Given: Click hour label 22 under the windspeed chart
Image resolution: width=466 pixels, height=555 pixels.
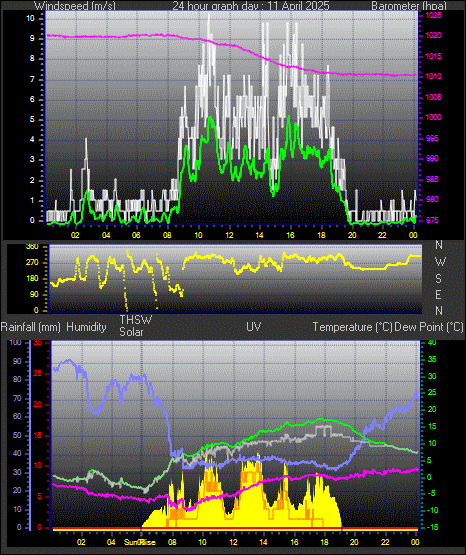Looking at the screenshot, I should [x=382, y=235].
